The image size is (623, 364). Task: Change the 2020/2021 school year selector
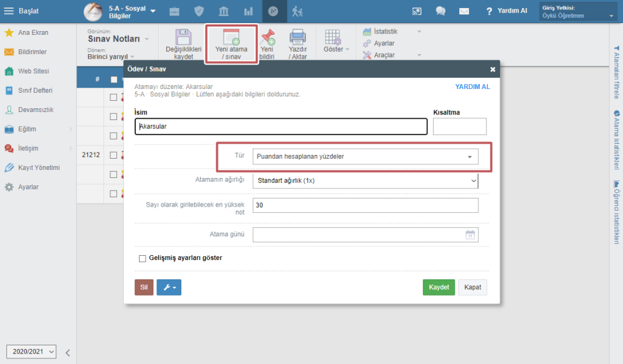click(x=31, y=352)
